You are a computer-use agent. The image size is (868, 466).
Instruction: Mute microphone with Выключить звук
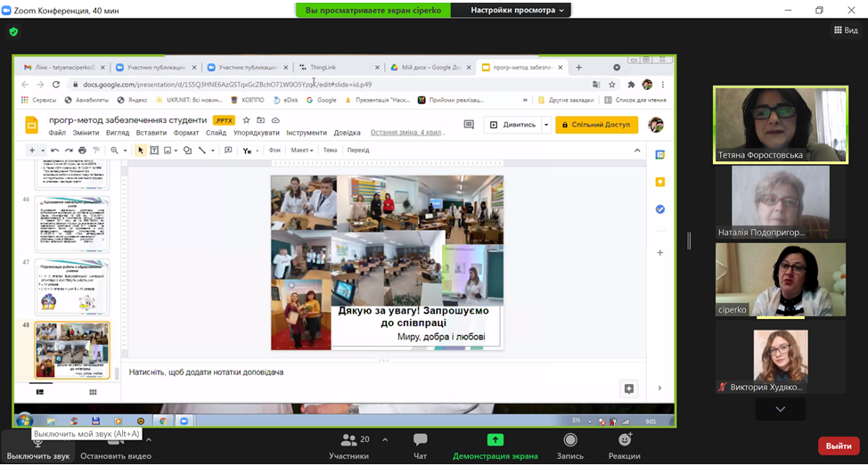[37, 446]
